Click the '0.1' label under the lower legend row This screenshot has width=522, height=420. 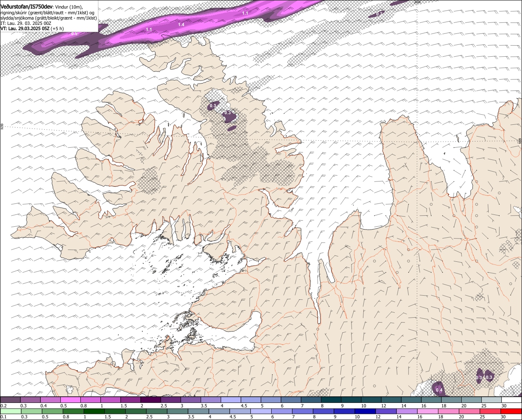point(3,417)
